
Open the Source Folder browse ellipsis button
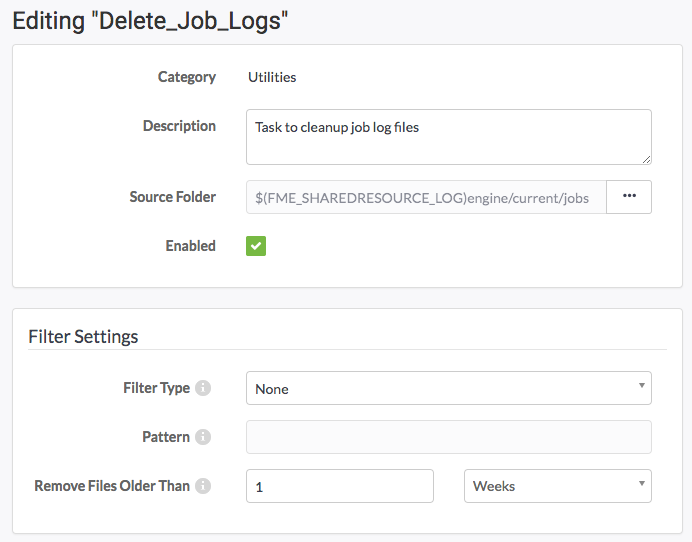pos(629,197)
